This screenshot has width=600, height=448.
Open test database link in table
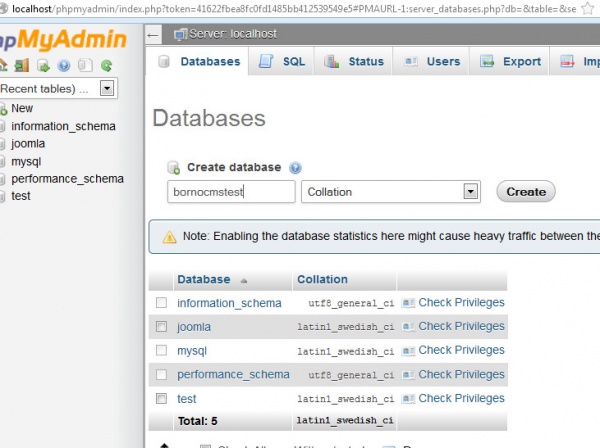[x=186, y=399]
